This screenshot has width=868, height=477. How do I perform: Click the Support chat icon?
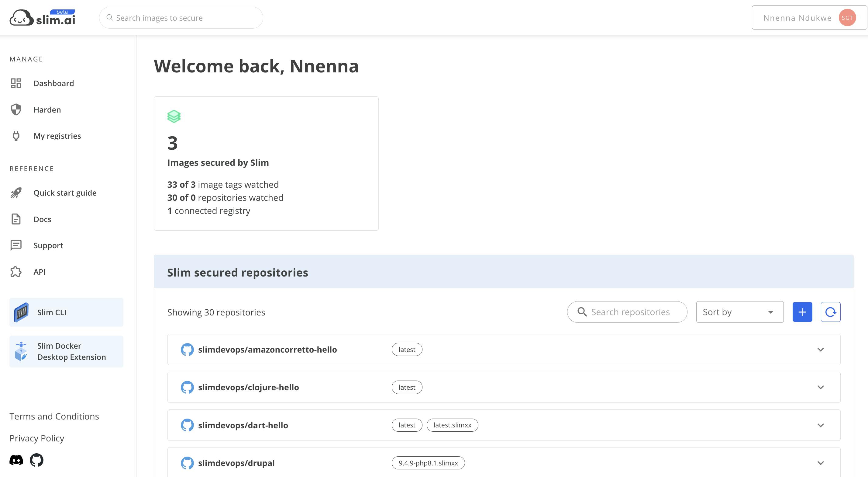click(16, 245)
